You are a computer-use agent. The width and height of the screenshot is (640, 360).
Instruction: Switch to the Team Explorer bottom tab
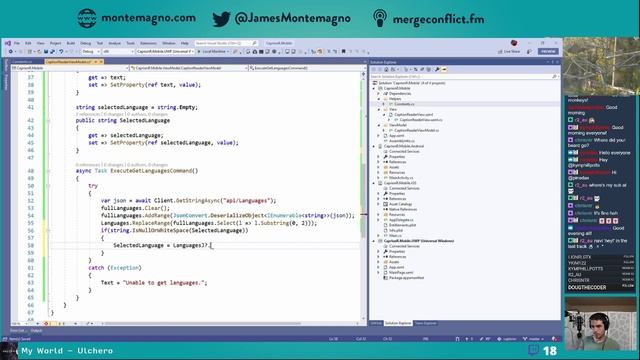pyautogui.click(x=425, y=323)
